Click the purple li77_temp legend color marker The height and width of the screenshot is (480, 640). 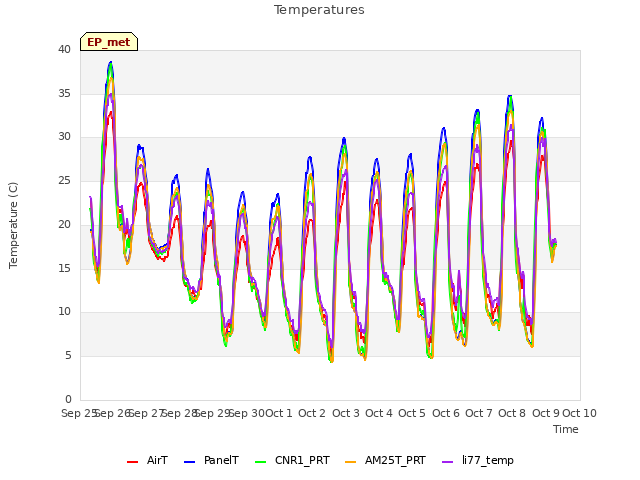coord(448,462)
